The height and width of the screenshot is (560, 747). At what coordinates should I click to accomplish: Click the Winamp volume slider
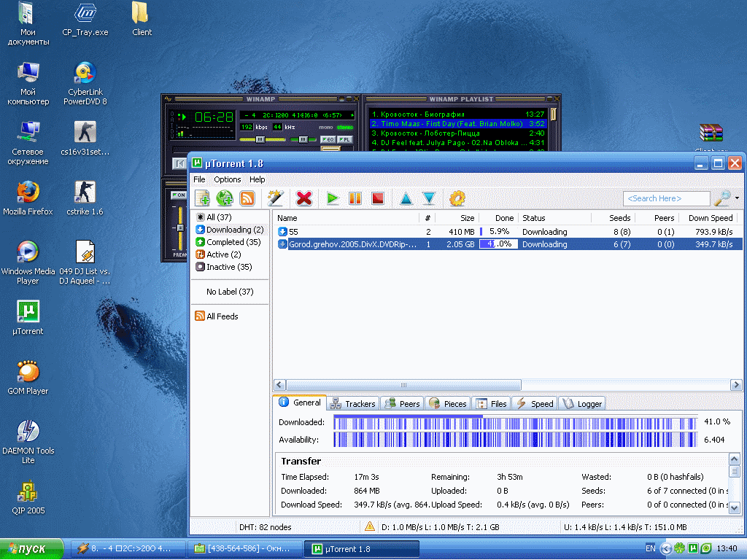pos(262,139)
